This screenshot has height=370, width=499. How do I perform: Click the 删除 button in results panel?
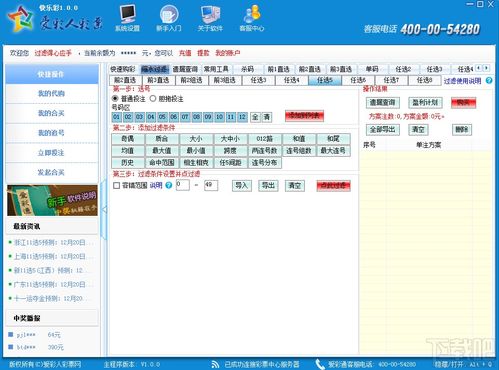pos(462,129)
